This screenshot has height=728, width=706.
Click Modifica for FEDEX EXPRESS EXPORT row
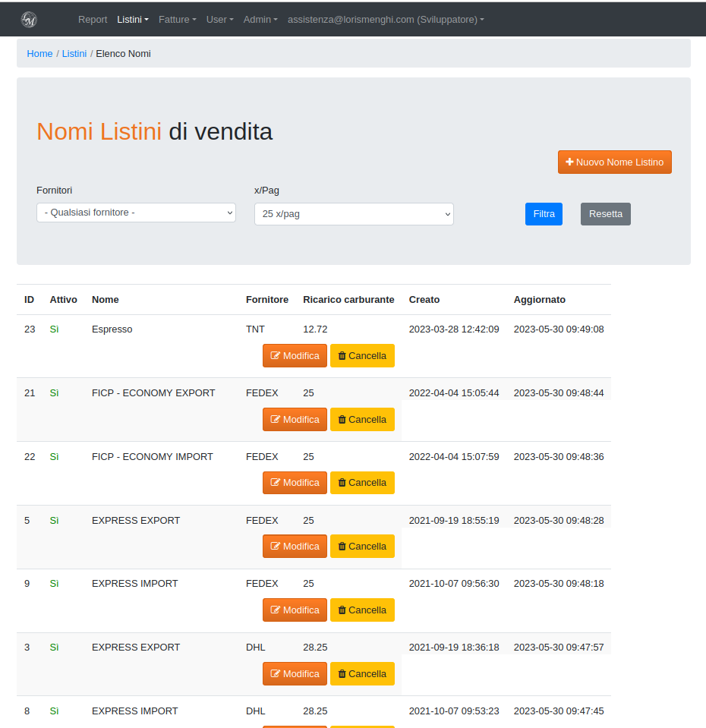pyautogui.click(x=295, y=547)
